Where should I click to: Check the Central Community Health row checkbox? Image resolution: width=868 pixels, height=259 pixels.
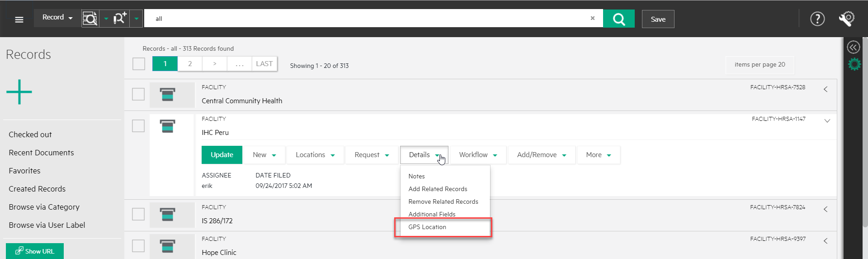click(138, 94)
